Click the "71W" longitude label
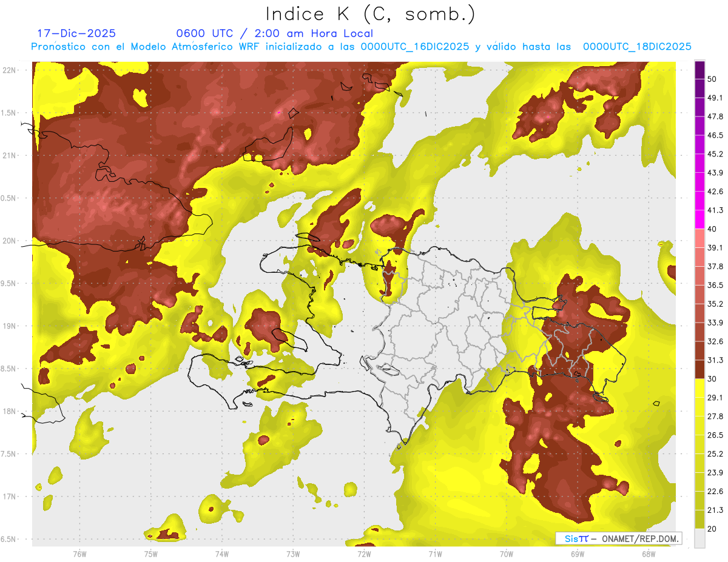Screen dimensions: 728x562 [x=435, y=554]
